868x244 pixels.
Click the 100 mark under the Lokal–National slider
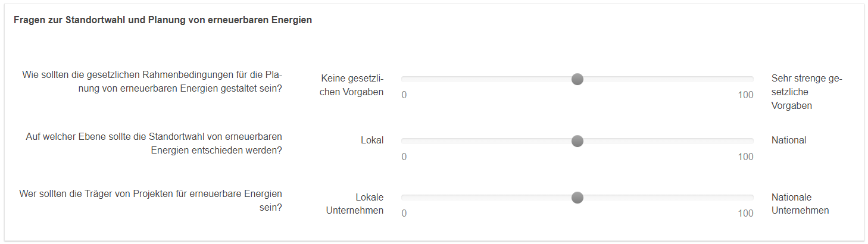(x=745, y=157)
